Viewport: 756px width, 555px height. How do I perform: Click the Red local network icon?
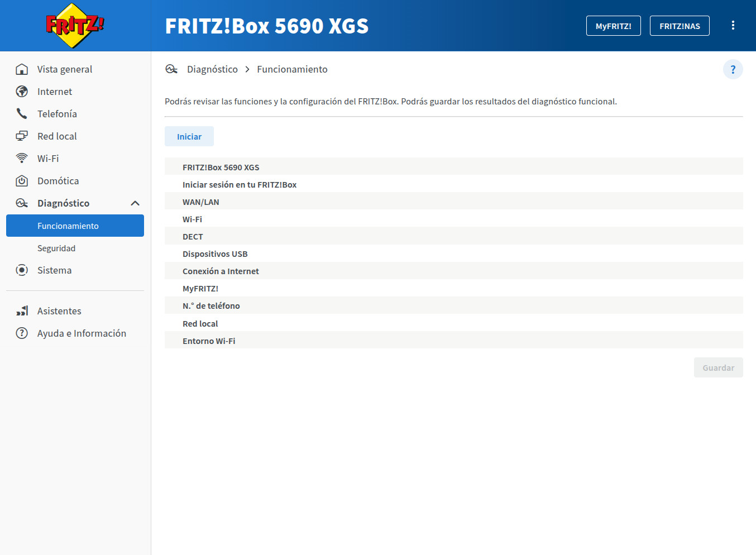(22, 136)
